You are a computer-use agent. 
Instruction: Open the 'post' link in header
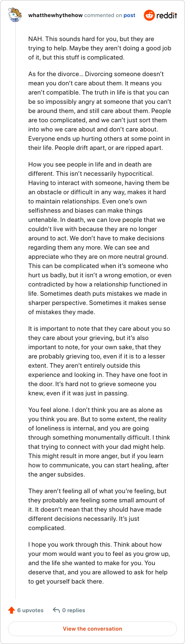pos(129,15)
